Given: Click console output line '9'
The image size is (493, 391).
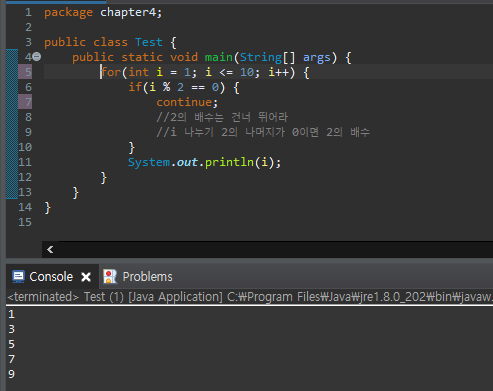Looking at the screenshot, I should point(12,374).
